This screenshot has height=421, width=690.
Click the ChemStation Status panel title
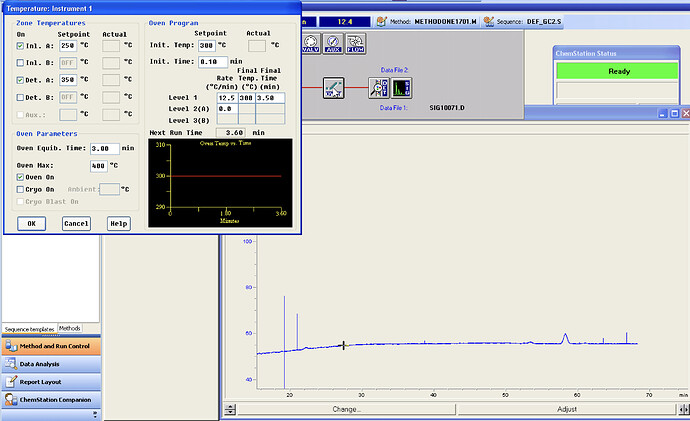[x=586, y=53]
